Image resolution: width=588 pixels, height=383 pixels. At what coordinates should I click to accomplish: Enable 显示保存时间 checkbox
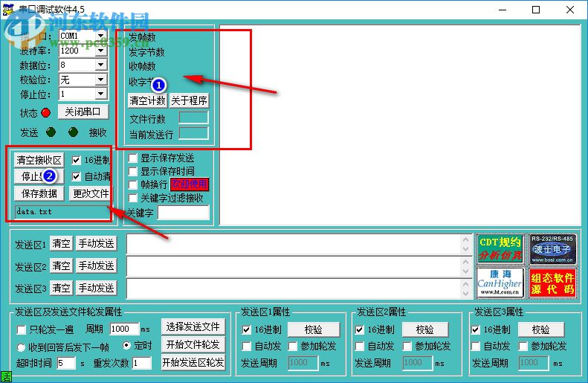coord(133,172)
